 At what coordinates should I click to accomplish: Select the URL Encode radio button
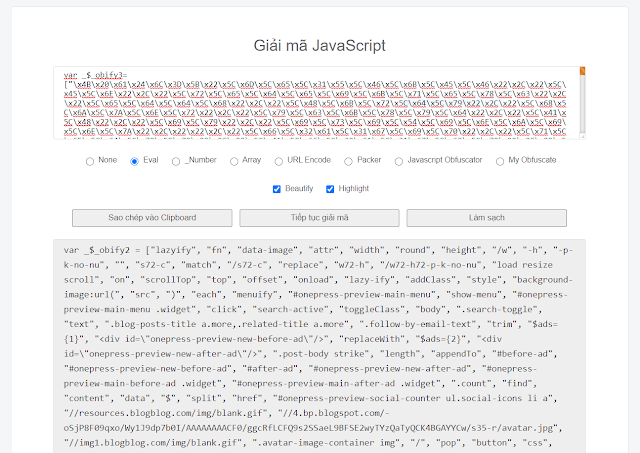click(279, 162)
